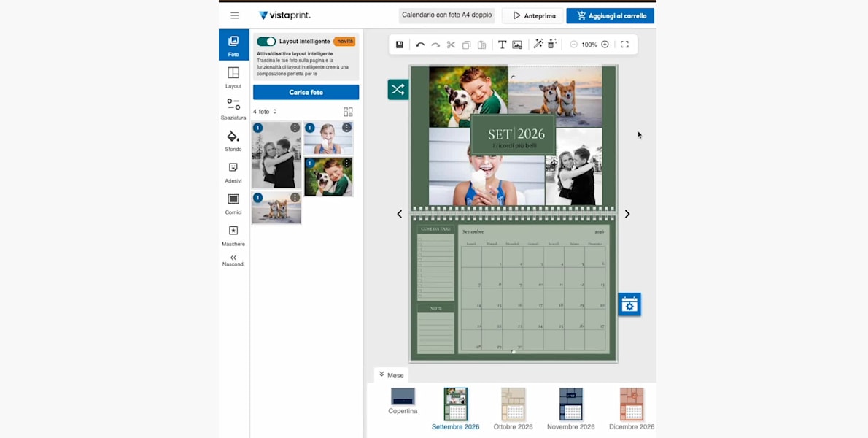Click the green shuffle layout button

click(x=398, y=90)
